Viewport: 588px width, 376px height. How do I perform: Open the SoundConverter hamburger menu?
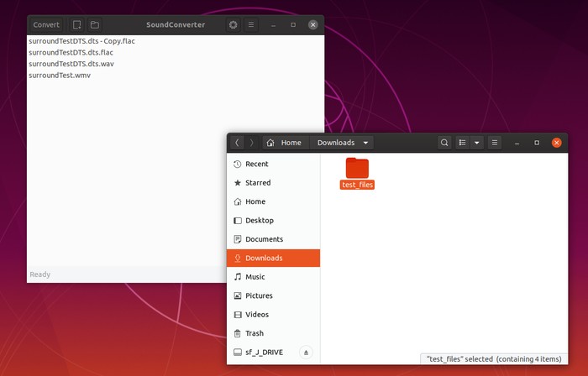[x=251, y=24]
